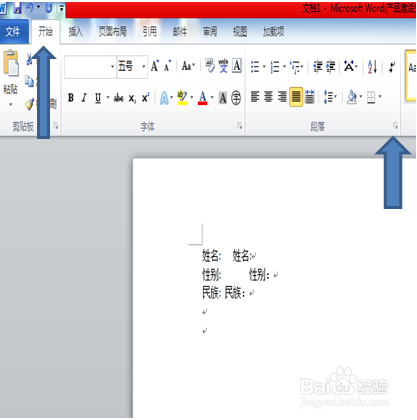Screen dimensions: 417x420
Task: Open the Paragraph dialog launcher
Action: [395, 126]
